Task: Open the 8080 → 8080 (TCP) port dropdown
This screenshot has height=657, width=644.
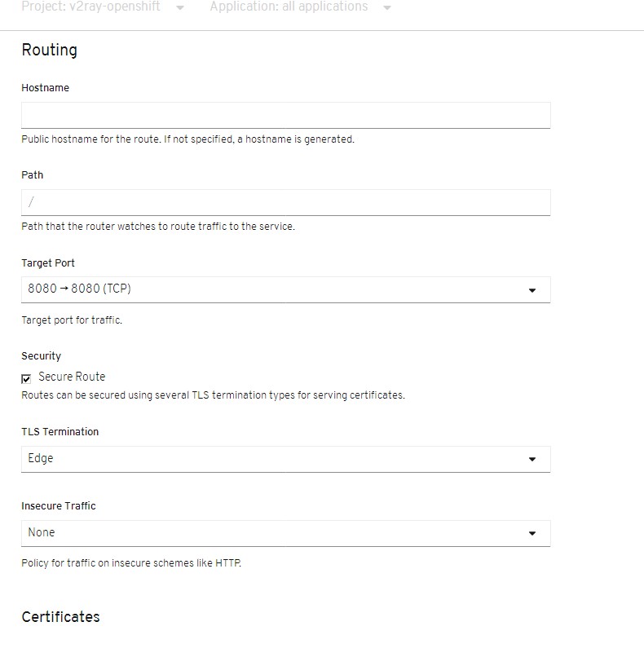Action: coord(286,289)
